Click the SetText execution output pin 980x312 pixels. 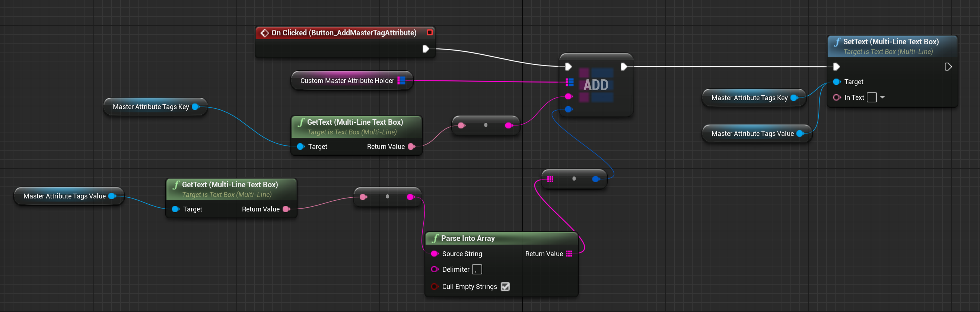tap(948, 67)
